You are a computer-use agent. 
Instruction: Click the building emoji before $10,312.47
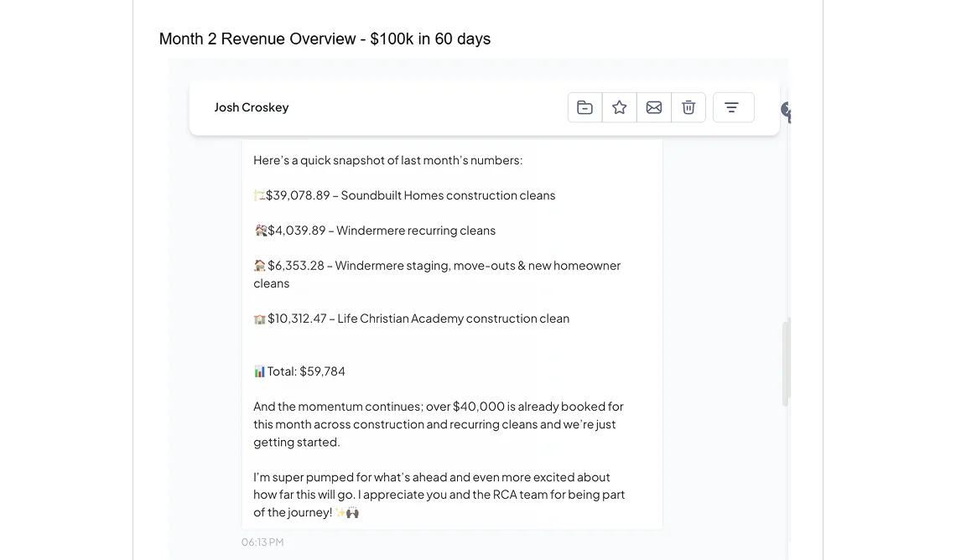pos(260,319)
